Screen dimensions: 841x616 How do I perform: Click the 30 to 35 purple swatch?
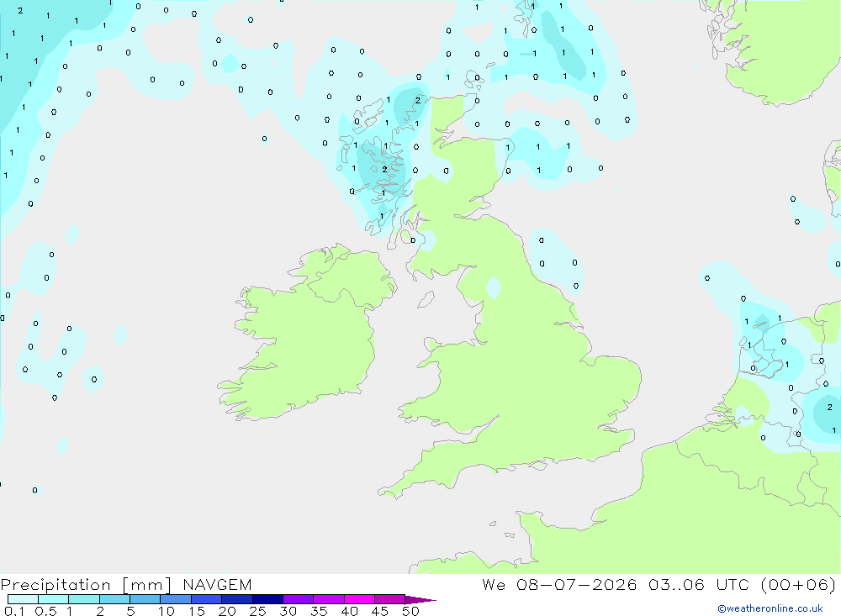pyautogui.click(x=299, y=599)
